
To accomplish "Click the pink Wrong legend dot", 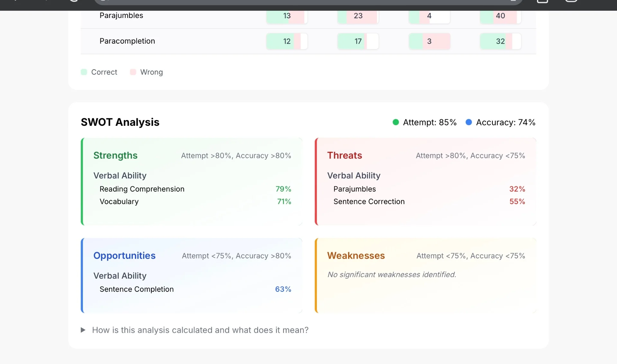I will click(x=133, y=72).
